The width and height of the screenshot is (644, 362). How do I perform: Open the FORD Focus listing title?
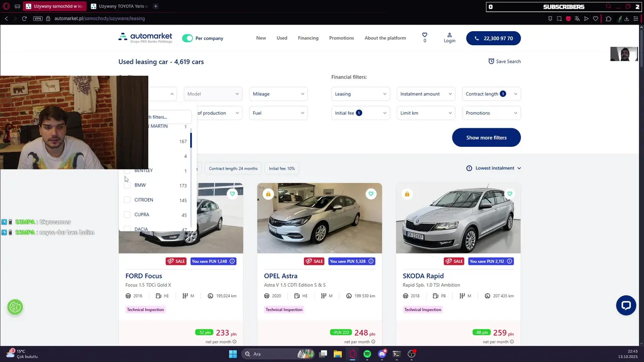click(x=144, y=276)
